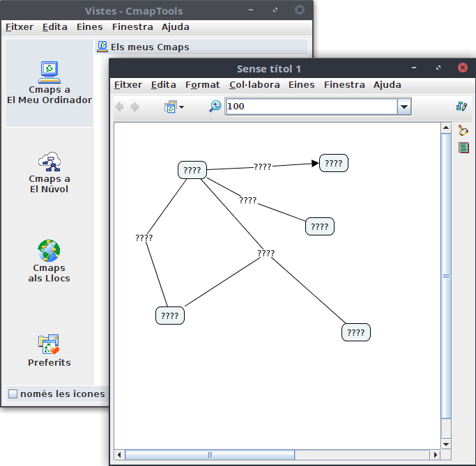Select Cmaps a El Meu Ordinador icon
The height and width of the screenshot is (466, 476).
click(49, 72)
